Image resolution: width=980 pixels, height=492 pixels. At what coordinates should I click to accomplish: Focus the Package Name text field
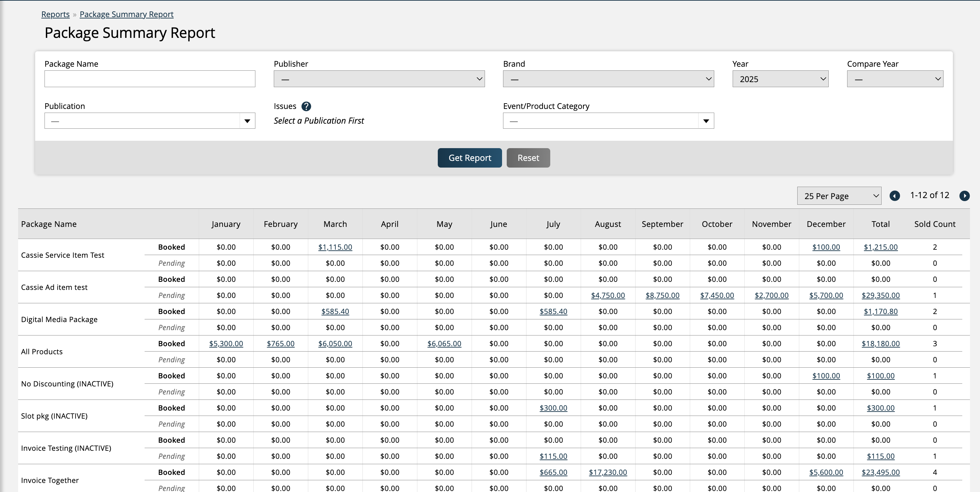tap(150, 79)
